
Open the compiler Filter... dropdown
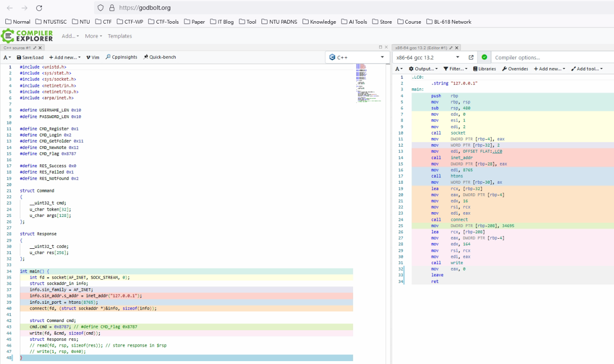point(455,69)
